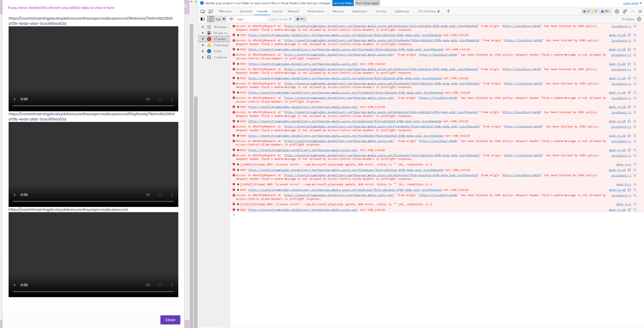
Task: Open the console sidebar settings gear
Action: (x=639, y=19)
